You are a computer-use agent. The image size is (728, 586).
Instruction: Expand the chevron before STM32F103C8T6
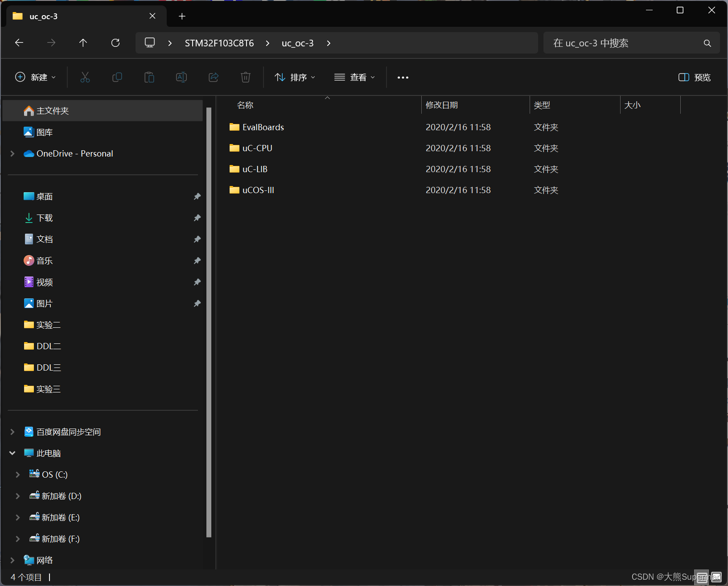(170, 43)
